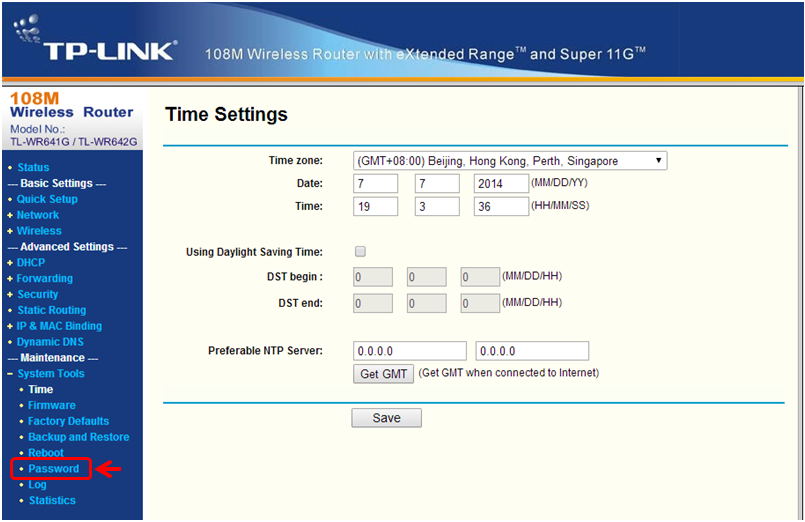This screenshot has width=805, height=522.
Task: Open Factory Defaults
Action: [69, 421]
